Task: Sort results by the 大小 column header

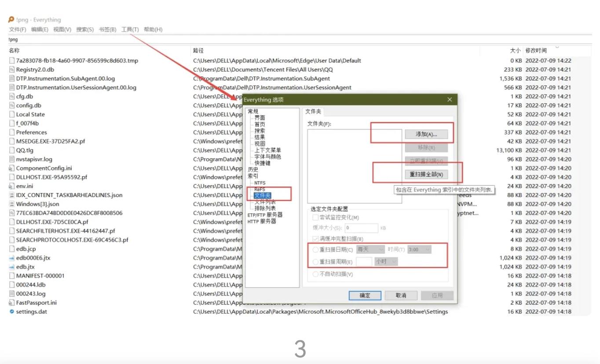Action: click(515, 51)
